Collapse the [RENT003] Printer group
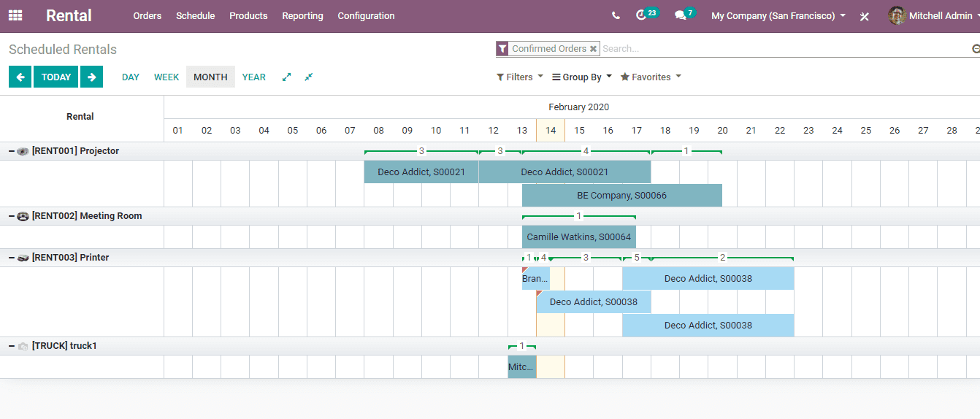Image resolution: width=980 pixels, height=419 pixels. pyautogui.click(x=12, y=258)
